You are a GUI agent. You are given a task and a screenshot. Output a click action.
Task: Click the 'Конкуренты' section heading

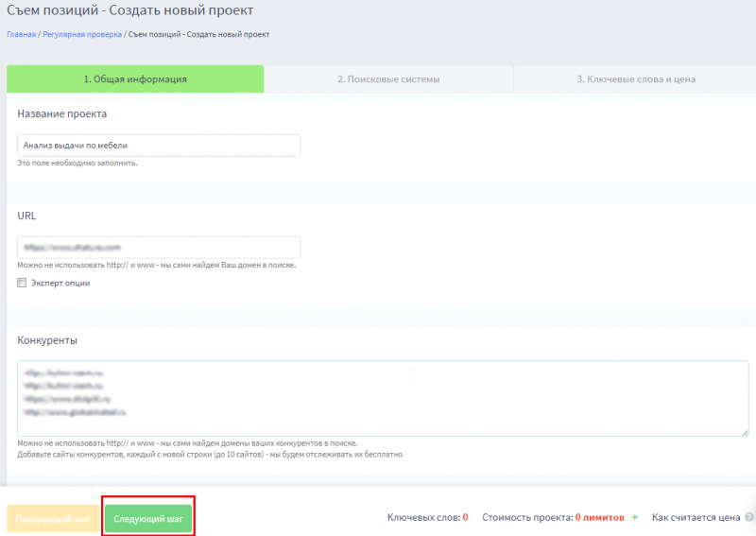point(47,340)
